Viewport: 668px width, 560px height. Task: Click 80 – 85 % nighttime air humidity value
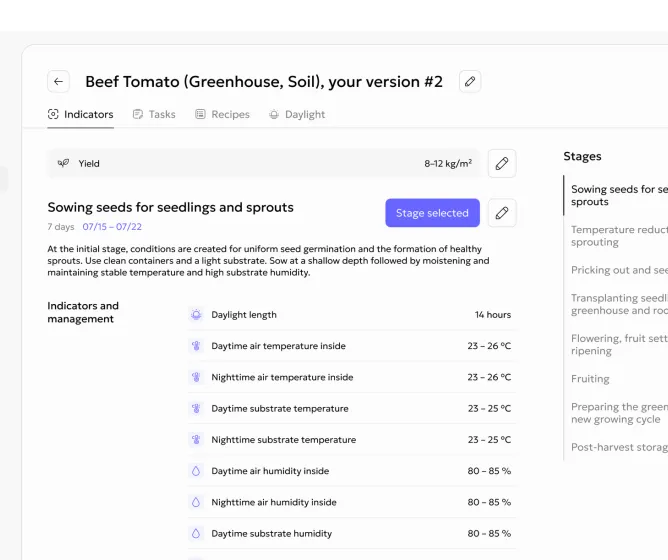[489, 502]
